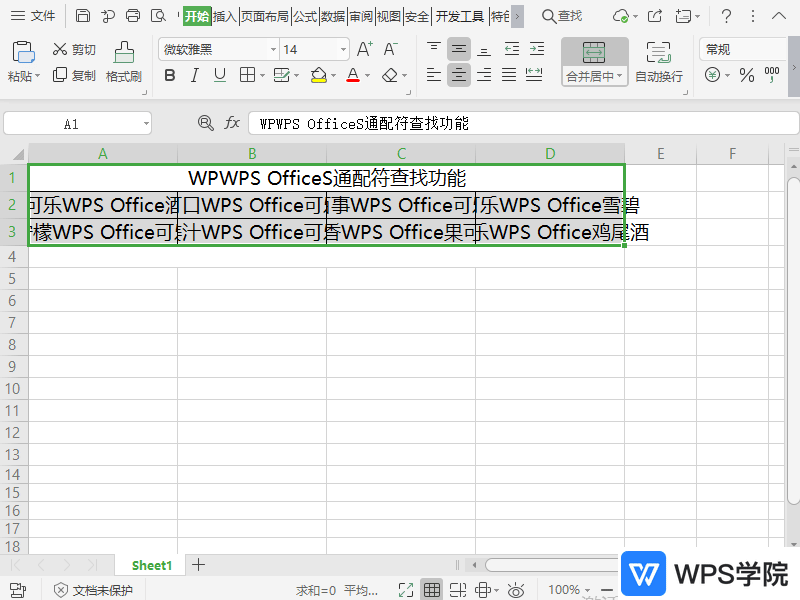Toggle vertical middle alignment
Screen dimensions: 800x600
(x=459, y=49)
